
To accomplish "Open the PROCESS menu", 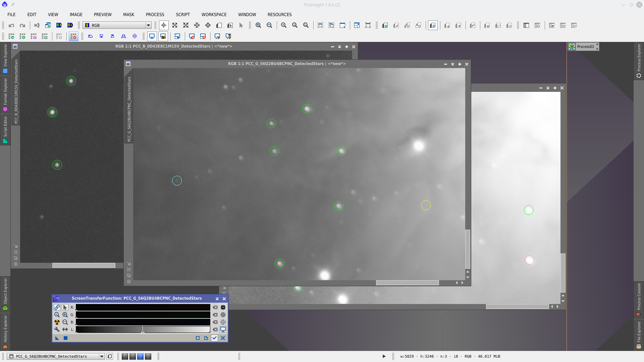I will tap(155, 14).
